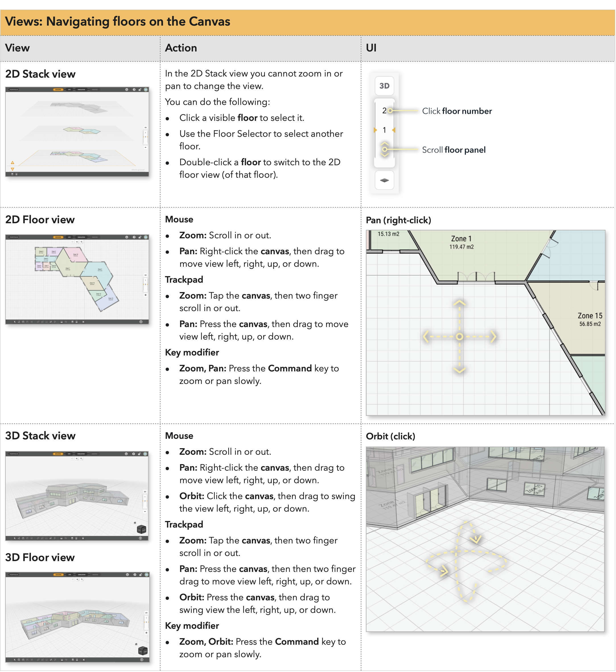Viewport: 616px width, 672px height.
Task: Click home icon in 3D Floor view thumbnail
Action: (x=136, y=644)
